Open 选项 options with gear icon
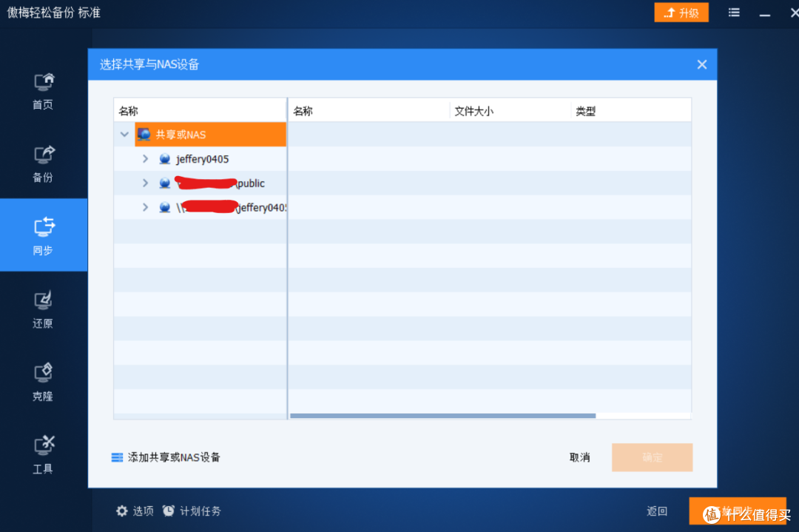The image size is (799, 532). pyautogui.click(x=135, y=511)
